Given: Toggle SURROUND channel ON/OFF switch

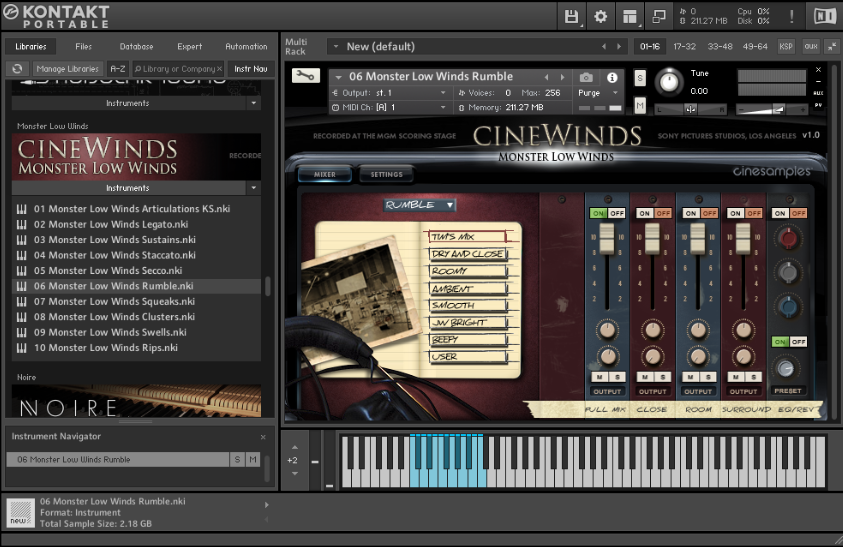Looking at the screenshot, I should (x=744, y=214).
